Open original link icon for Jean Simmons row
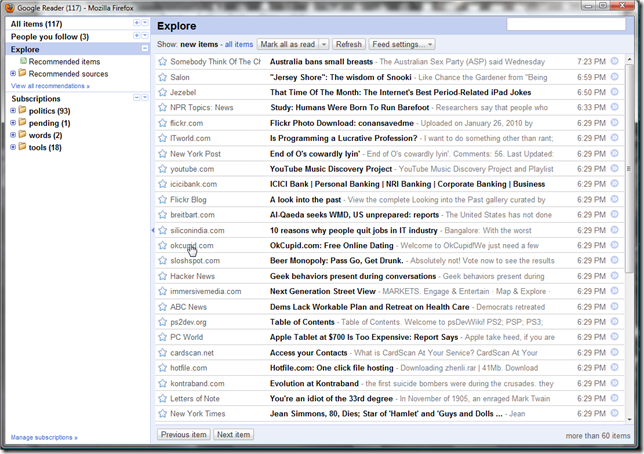The image size is (644, 454). click(x=614, y=413)
